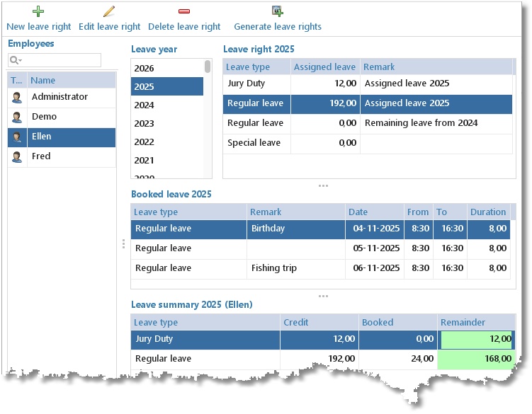The height and width of the screenshot is (414, 532).
Task: Focus the Employees search input field
Action: coord(55,60)
